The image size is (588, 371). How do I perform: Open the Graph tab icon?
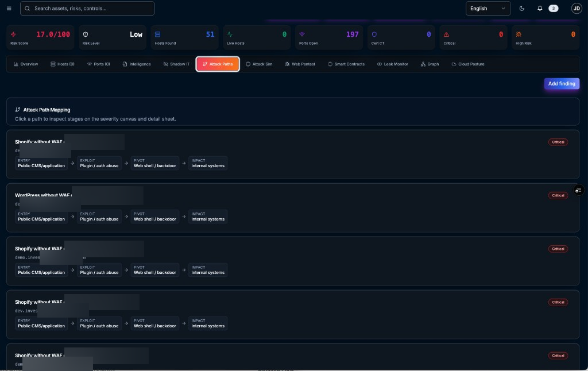click(423, 64)
